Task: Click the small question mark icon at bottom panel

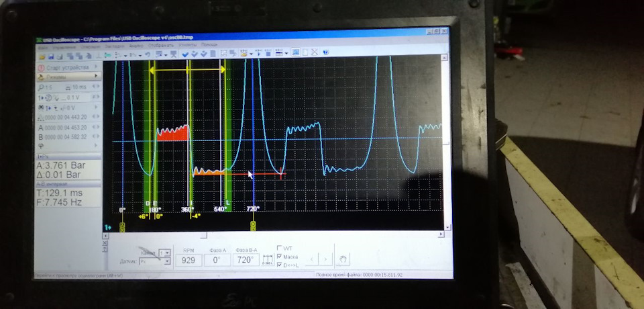Action: (105, 249)
